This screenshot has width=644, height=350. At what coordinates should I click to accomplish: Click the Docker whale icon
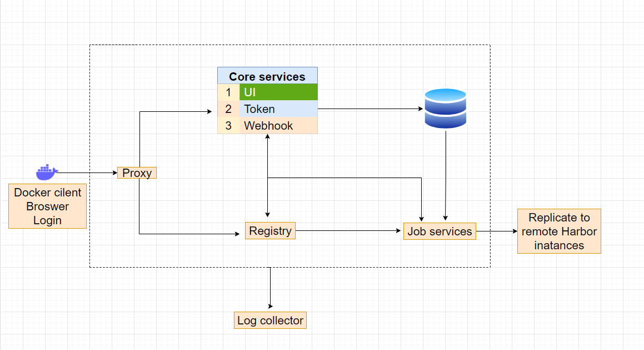click(x=47, y=172)
